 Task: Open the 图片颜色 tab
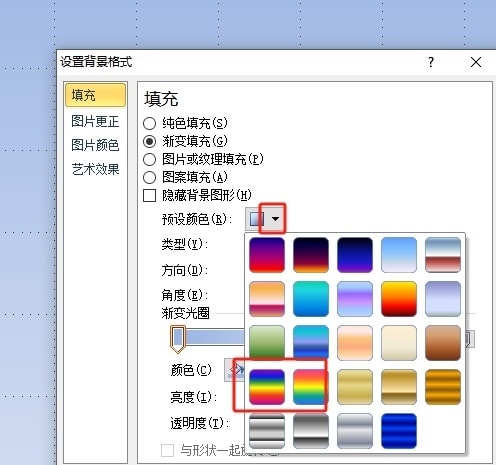95,145
